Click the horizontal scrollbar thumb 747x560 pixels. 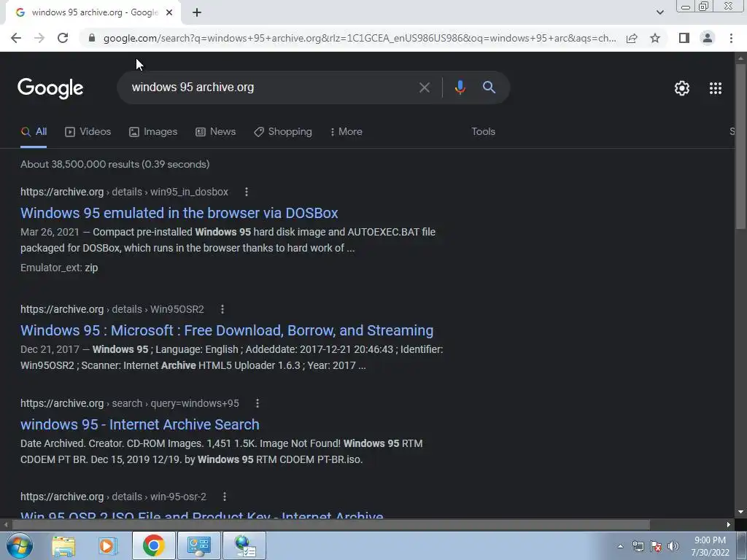click(x=330, y=525)
